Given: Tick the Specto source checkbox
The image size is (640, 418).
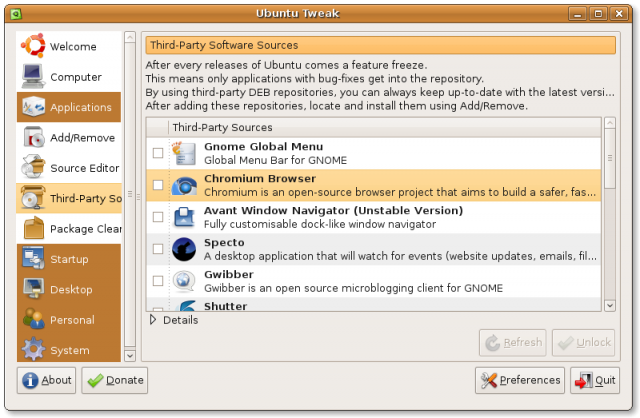Looking at the screenshot, I should (158, 249).
